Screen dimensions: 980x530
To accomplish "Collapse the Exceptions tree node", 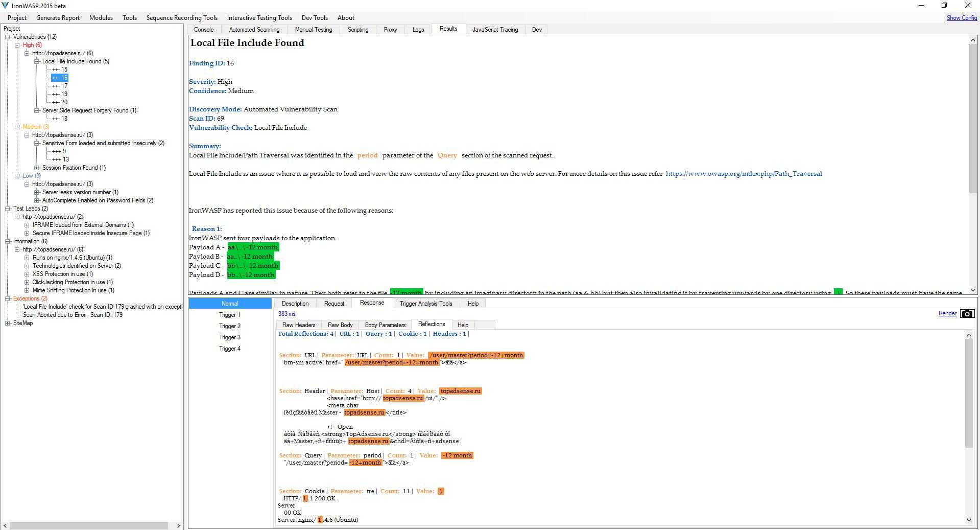I will click(x=8, y=298).
